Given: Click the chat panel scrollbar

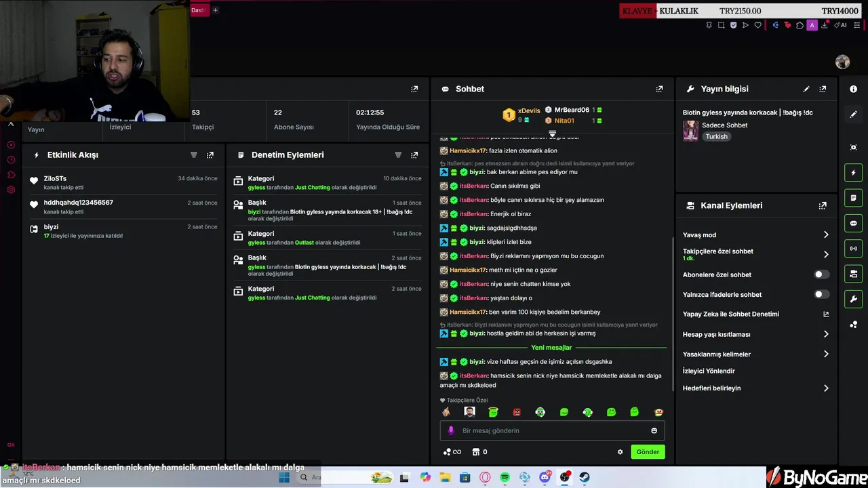Looking at the screenshot, I should (x=673, y=313).
